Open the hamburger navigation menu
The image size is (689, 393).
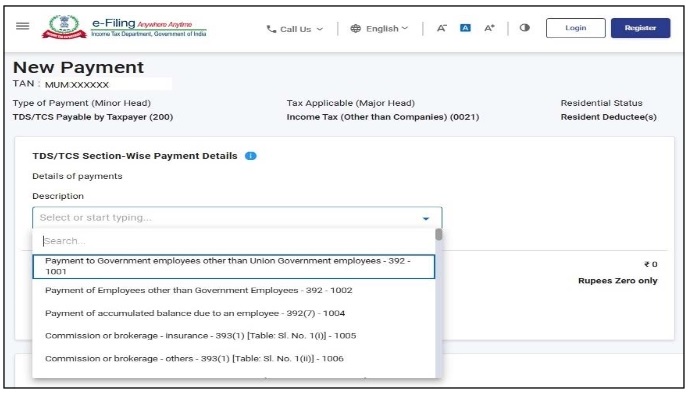22,26
